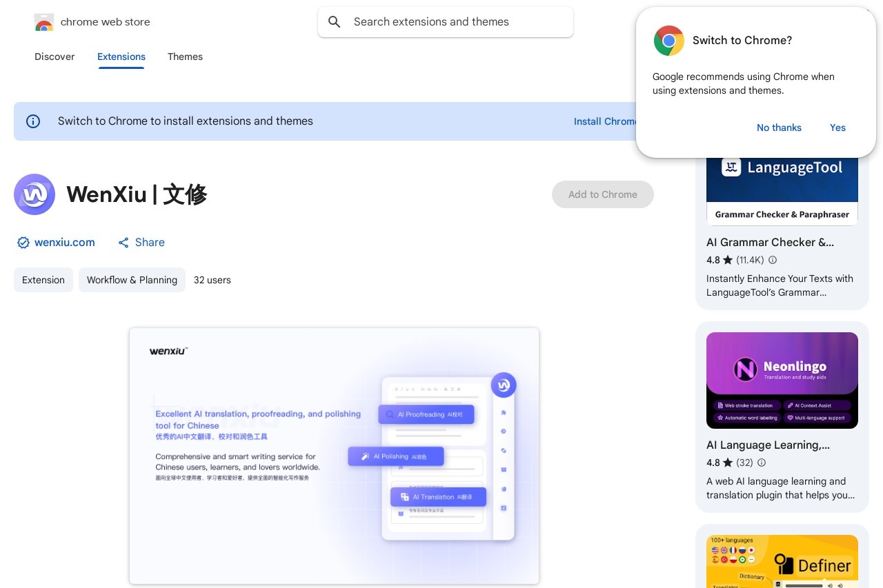Click the star icon of AI Grammar Checker rating

click(x=728, y=260)
